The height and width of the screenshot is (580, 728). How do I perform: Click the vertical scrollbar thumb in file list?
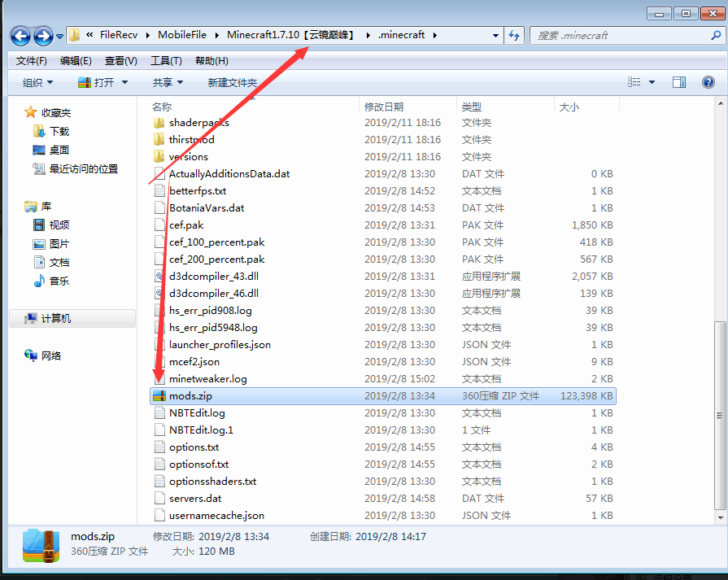(719, 415)
